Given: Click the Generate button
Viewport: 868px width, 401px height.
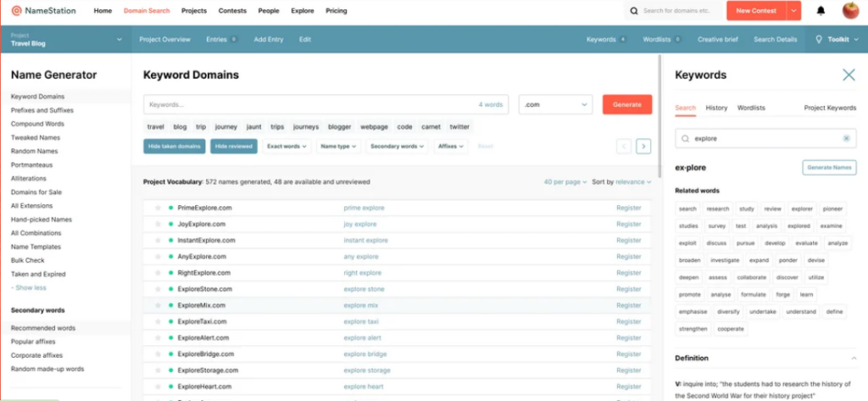Looking at the screenshot, I should tap(627, 104).
